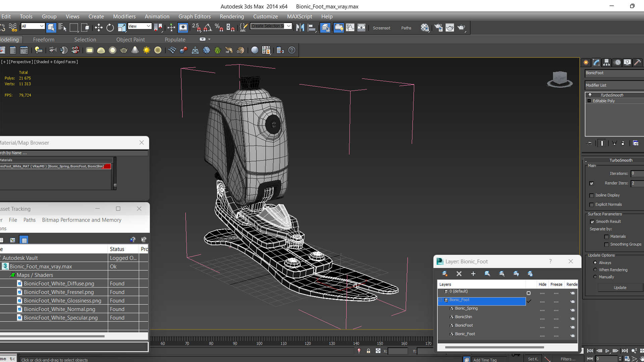The height and width of the screenshot is (362, 644).
Task: Open the MAXScript menu
Action: click(300, 16)
